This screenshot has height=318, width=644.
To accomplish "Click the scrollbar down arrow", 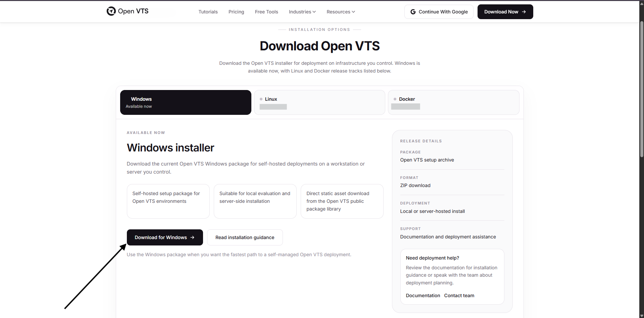I will tap(642, 316).
